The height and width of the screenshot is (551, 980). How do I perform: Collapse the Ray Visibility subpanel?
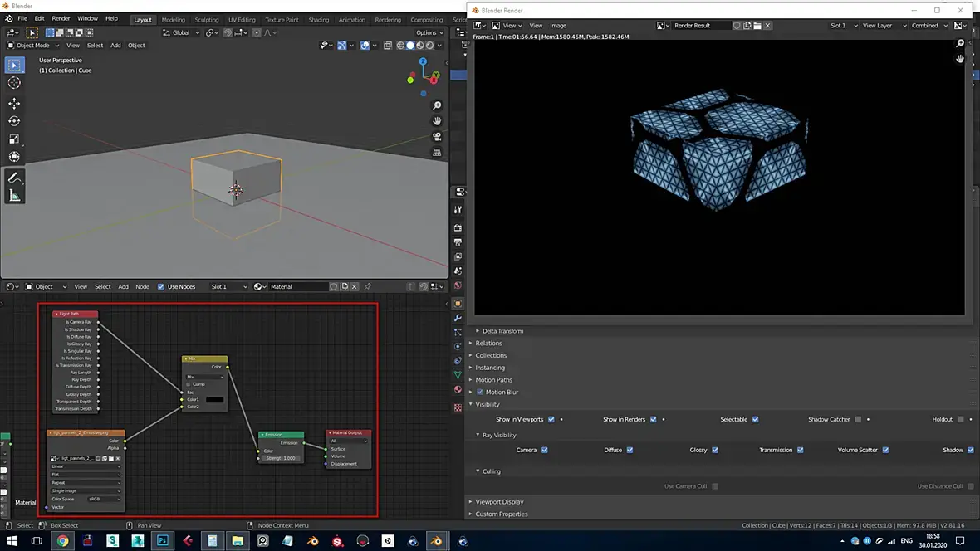[498, 435]
